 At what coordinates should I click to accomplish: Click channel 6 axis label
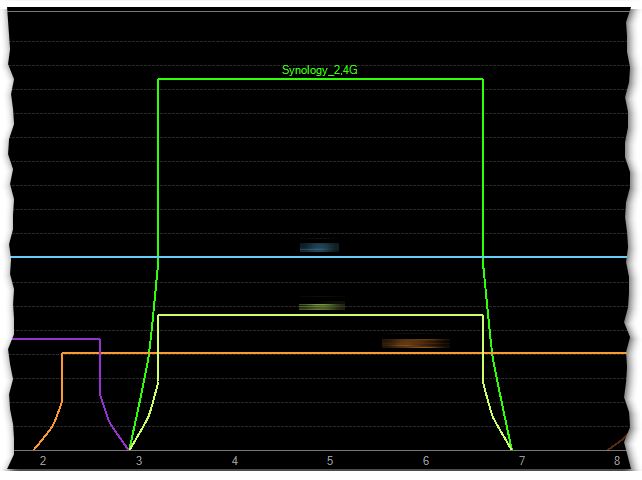pos(426,461)
